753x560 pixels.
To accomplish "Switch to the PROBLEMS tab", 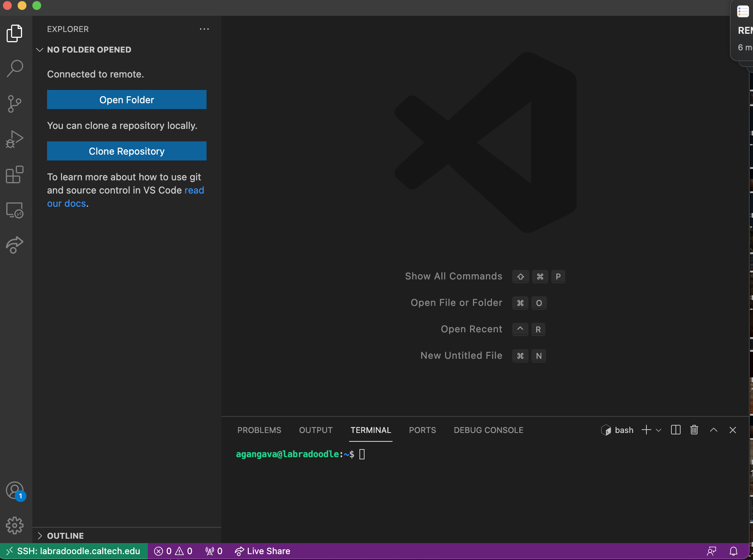I will (x=259, y=430).
